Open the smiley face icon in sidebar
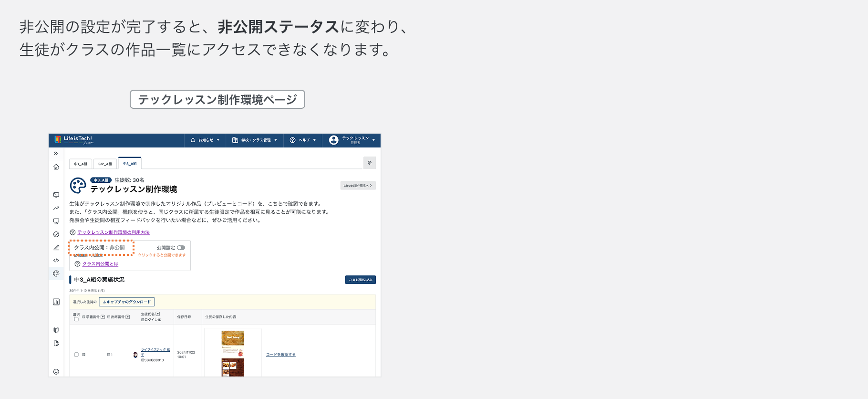The image size is (868, 399). click(x=56, y=372)
